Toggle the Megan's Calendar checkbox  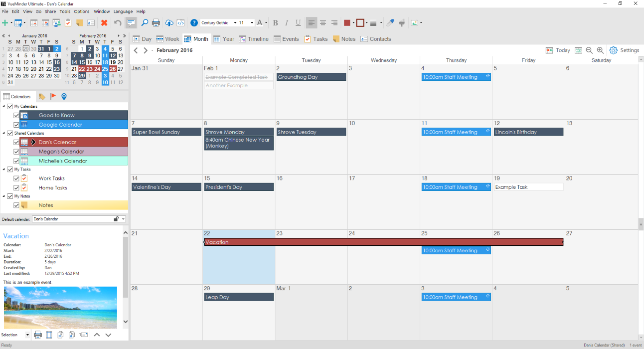[16, 152]
